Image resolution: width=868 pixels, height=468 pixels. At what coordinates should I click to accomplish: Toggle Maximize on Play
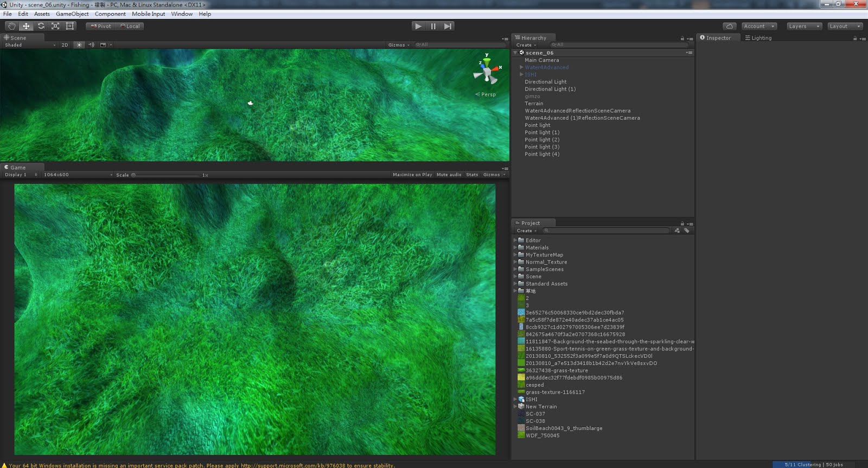412,175
